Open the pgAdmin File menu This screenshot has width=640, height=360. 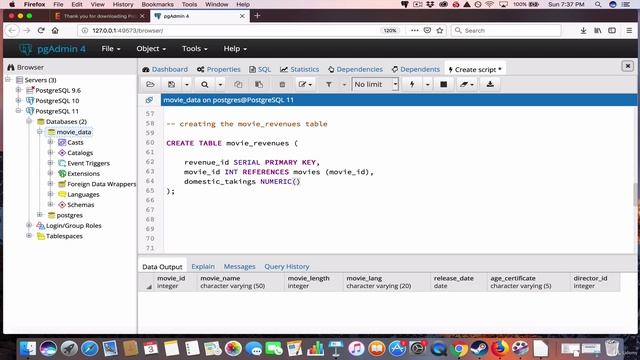(x=111, y=49)
